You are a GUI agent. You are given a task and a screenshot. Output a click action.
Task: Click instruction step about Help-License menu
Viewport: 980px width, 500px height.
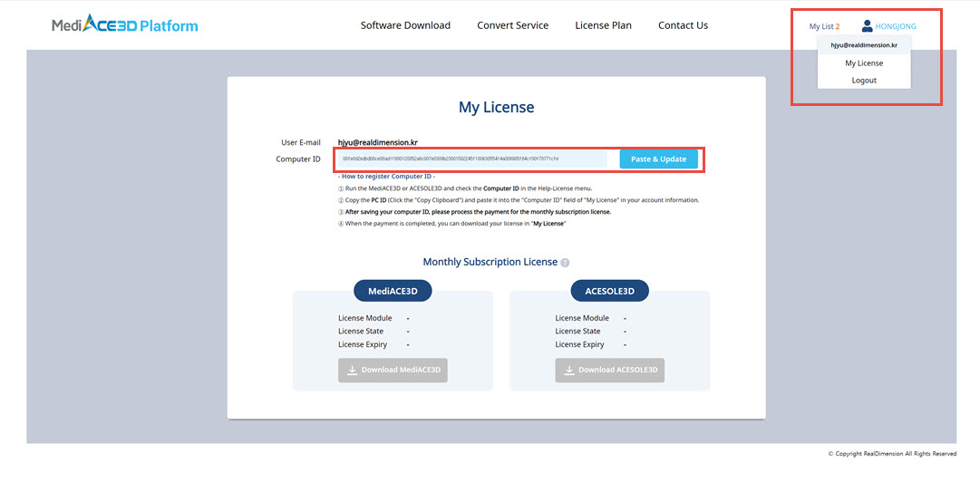click(x=465, y=188)
